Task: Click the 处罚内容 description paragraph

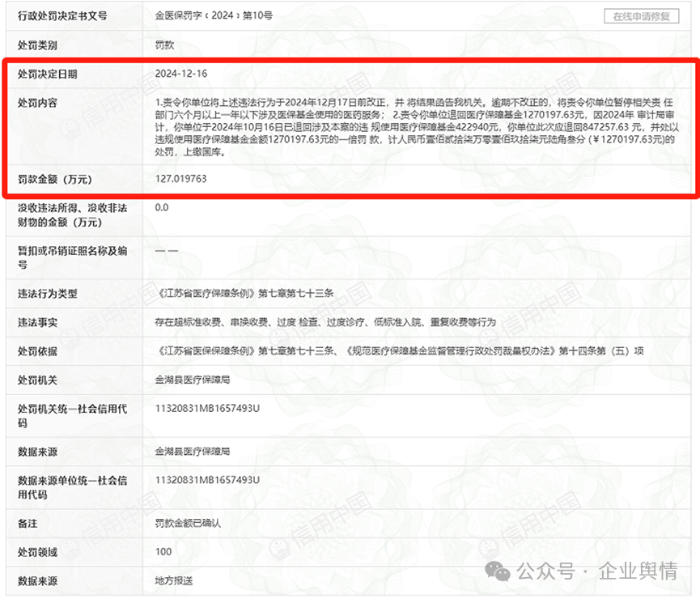Action: tap(416, 127)
